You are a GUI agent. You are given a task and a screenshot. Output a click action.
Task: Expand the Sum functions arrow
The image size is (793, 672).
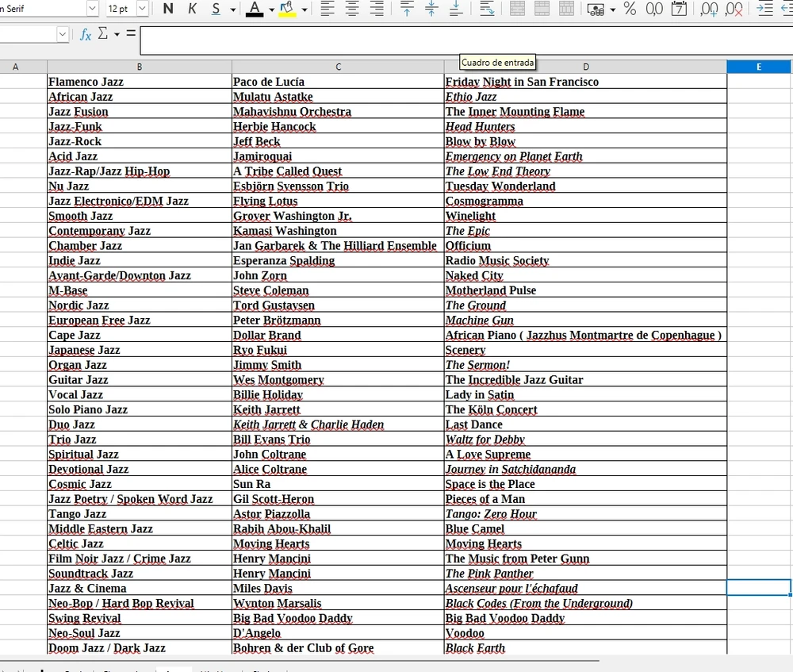117,34
